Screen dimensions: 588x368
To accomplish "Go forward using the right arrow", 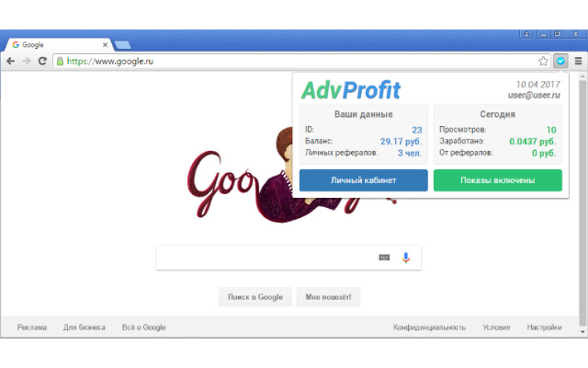I will (27, 61).
